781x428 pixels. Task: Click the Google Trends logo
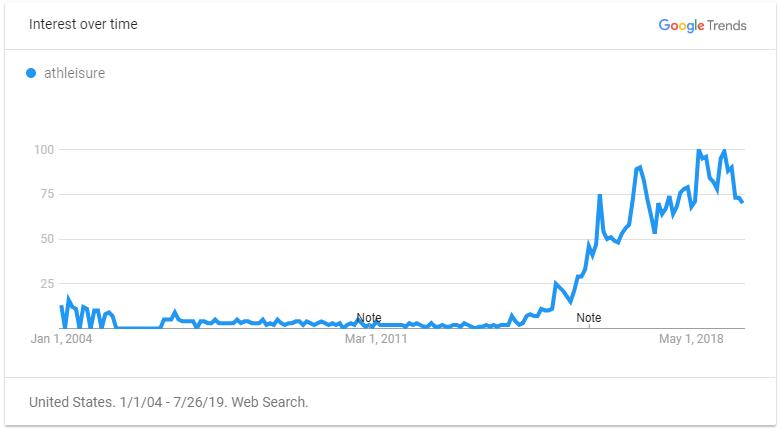(x=702, y=25)
